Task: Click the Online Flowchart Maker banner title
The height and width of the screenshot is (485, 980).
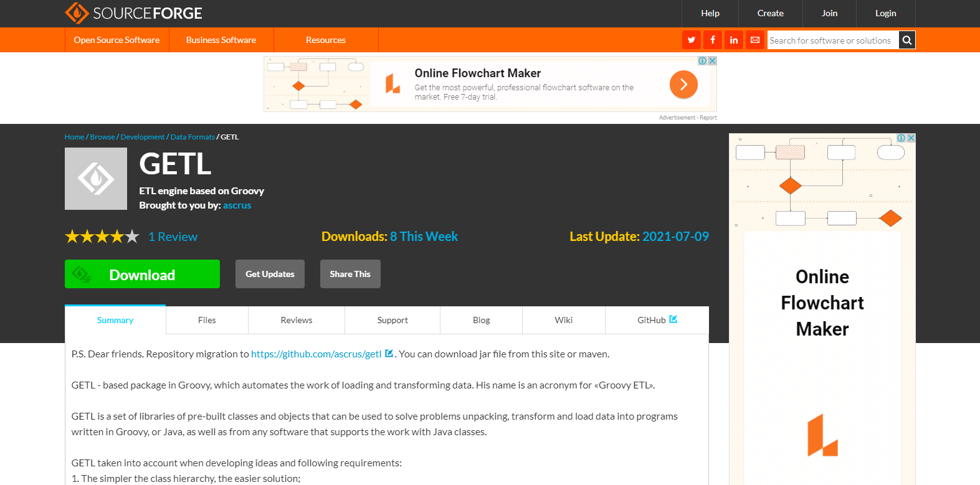Action: [478, 73]
